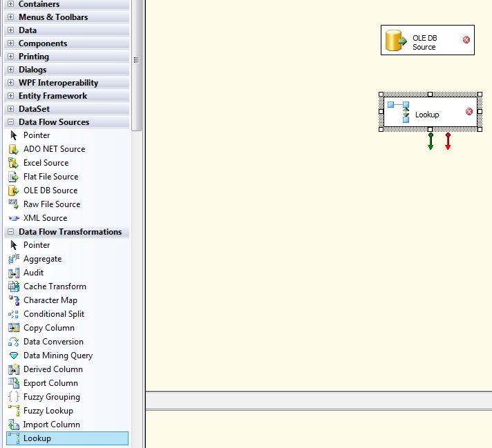Viewport: 492px width, 448px height.
Task: Click the 'Flat File Source' label
Action: coord(51,177)
